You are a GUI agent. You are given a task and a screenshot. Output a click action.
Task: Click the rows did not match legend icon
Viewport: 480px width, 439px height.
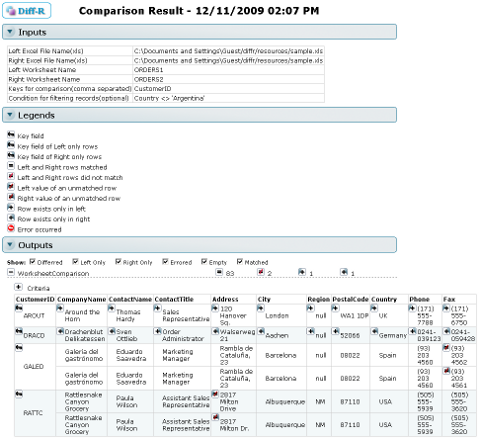pos(11,176)
